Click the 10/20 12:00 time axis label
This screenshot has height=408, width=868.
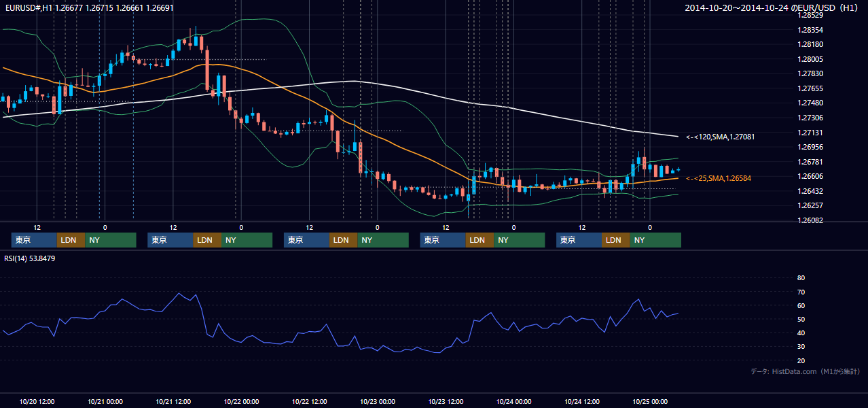click(x=37, y=401)
